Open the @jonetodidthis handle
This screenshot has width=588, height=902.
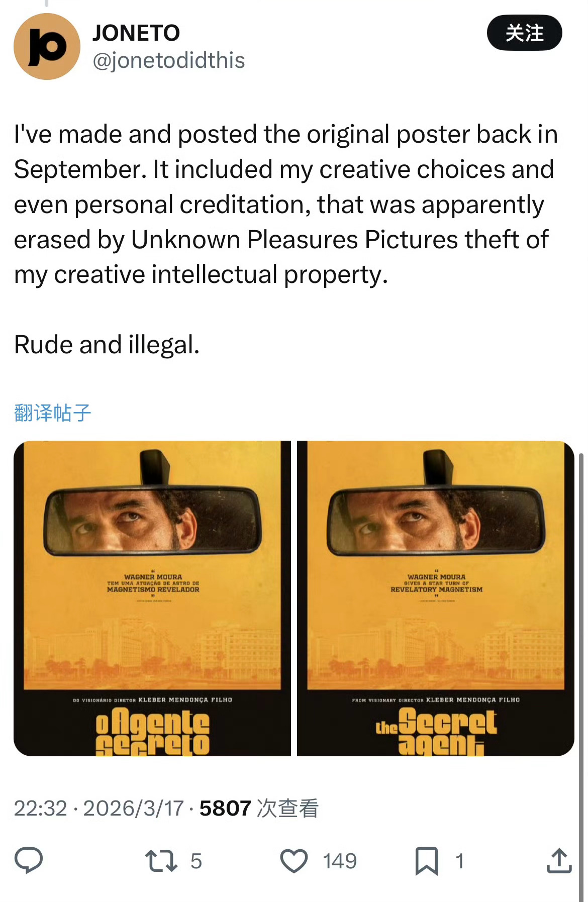(169, 60)
